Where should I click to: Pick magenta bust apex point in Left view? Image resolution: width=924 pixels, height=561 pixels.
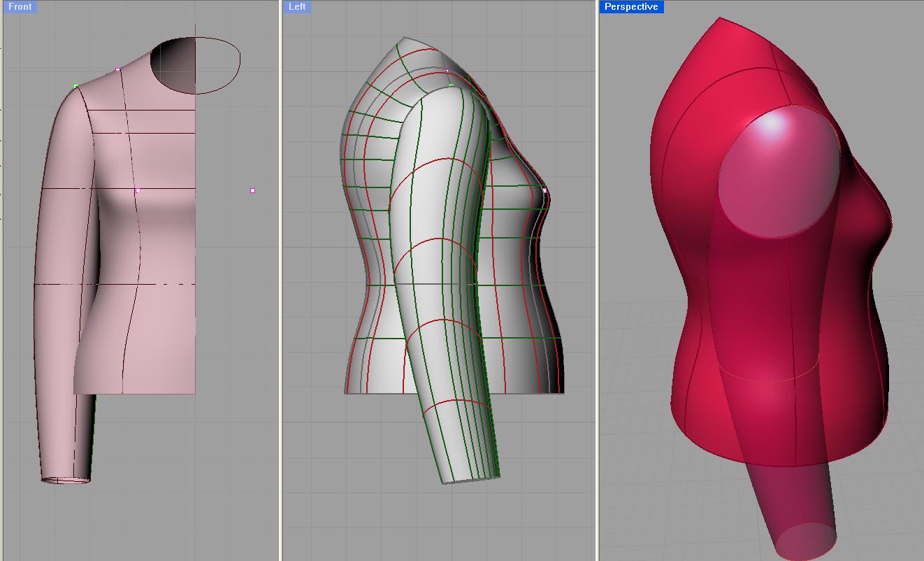(544, 190)
